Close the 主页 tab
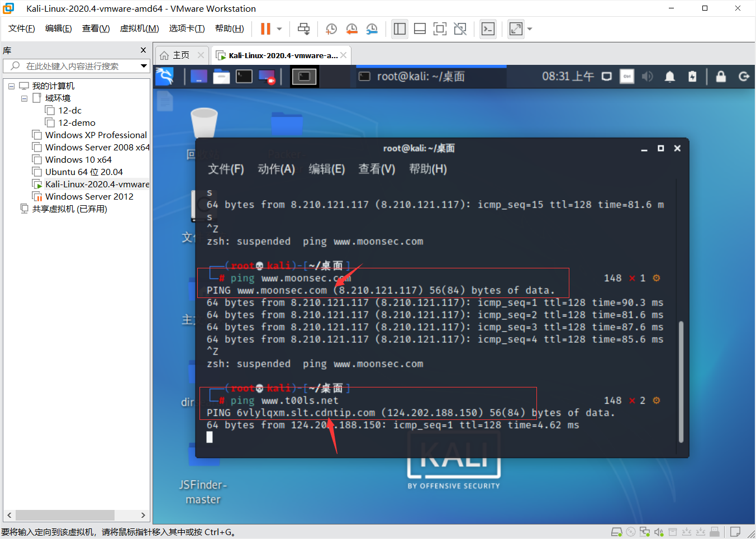 (201, 55)
